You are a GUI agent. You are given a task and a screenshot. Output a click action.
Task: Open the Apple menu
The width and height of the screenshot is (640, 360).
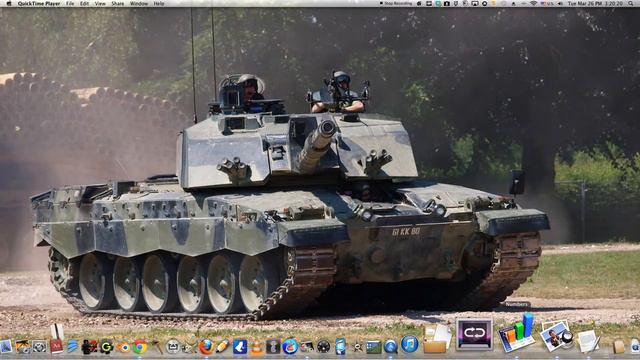pyautogui.click(x=9, y=3)
